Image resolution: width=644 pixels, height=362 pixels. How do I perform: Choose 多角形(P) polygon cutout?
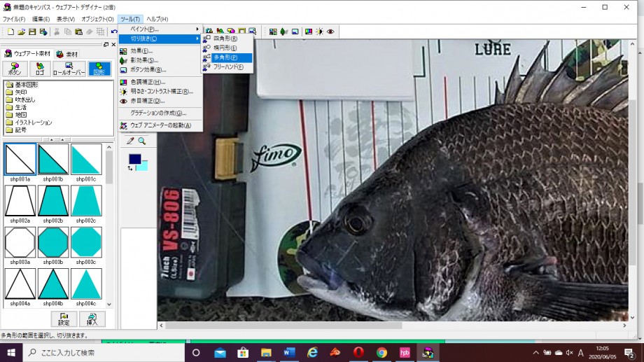point(227,57)
